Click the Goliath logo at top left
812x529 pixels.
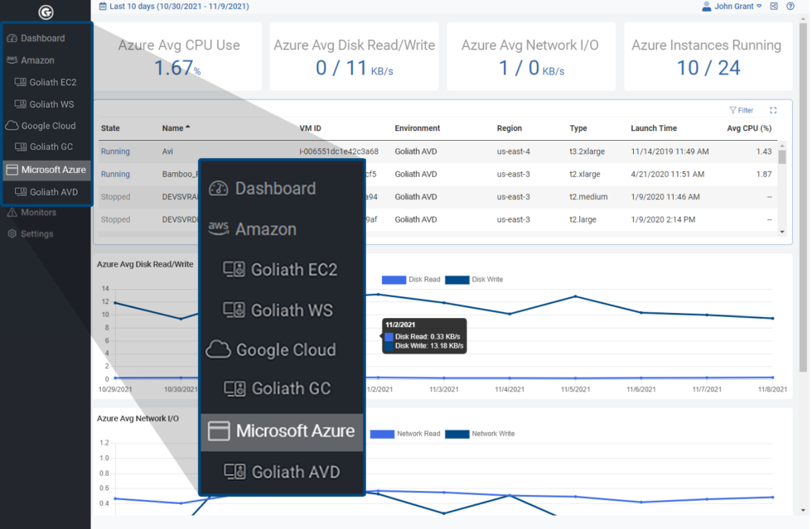(46, 12)
